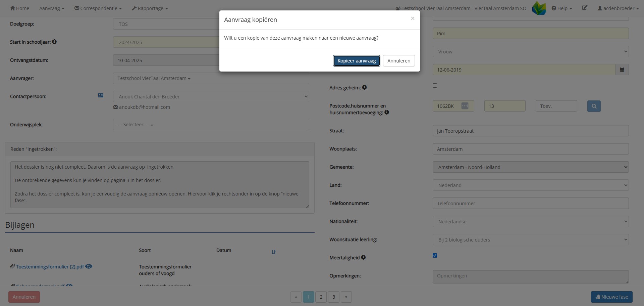Click the huisnummer field with 13

[x=505, y=106]
